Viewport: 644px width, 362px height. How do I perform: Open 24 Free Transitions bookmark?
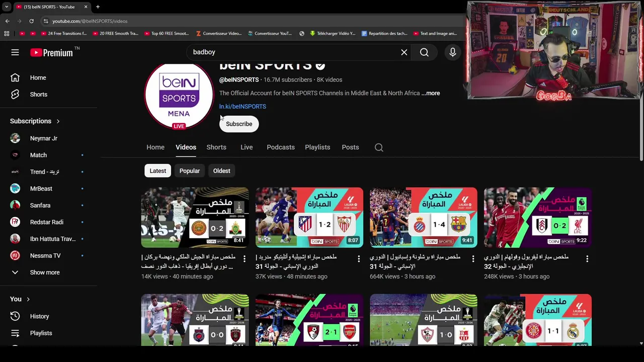click(x=63, y=34)
